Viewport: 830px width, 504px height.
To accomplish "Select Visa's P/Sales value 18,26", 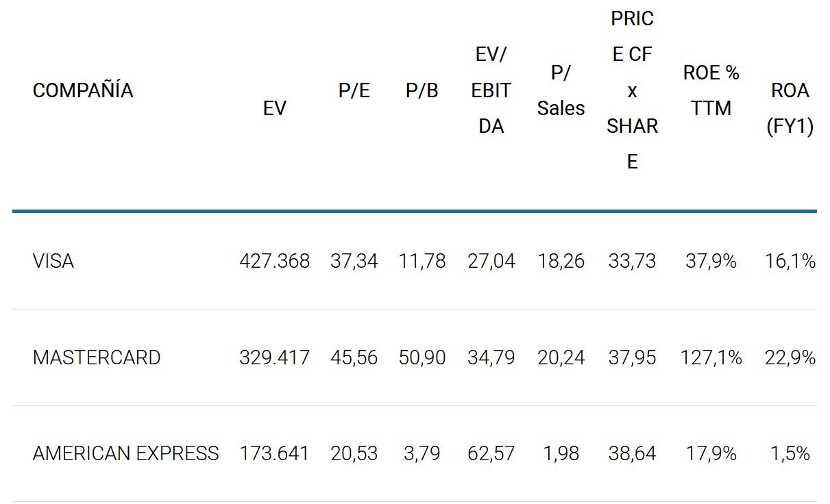I will [561, 261].
